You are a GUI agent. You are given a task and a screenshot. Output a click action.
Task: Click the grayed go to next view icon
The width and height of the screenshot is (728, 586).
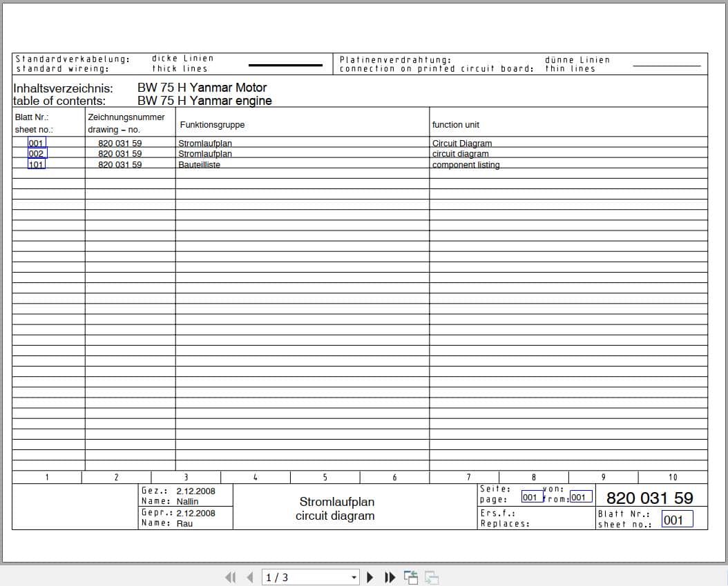[x=431, y=577]
